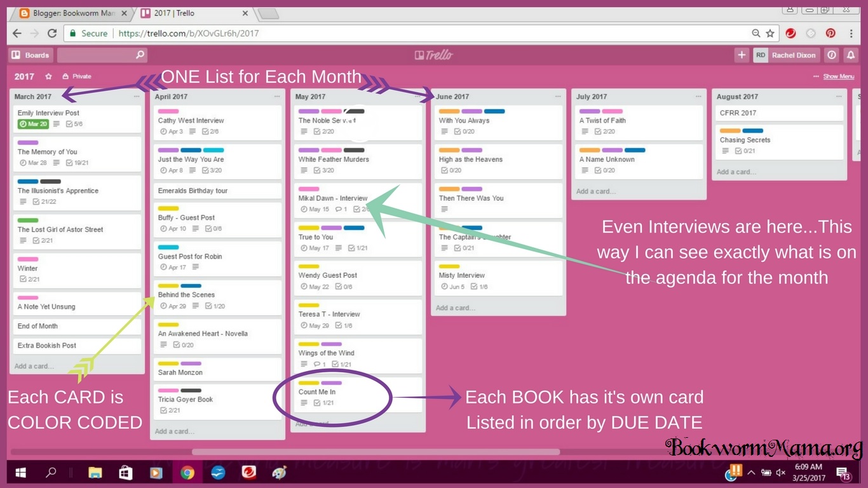Click orange label on With You Always
The width and height of the screenshot is (868, 488).
tap(449, 111)
